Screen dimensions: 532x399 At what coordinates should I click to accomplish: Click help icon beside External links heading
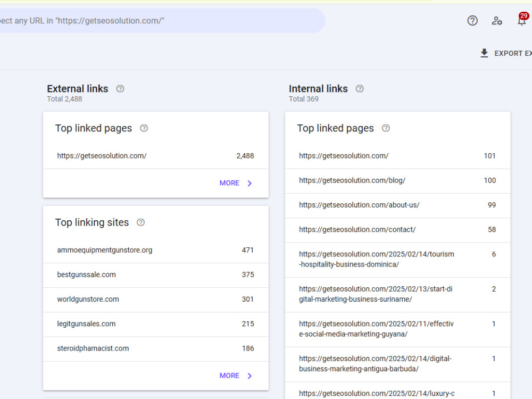click(120, 89)
